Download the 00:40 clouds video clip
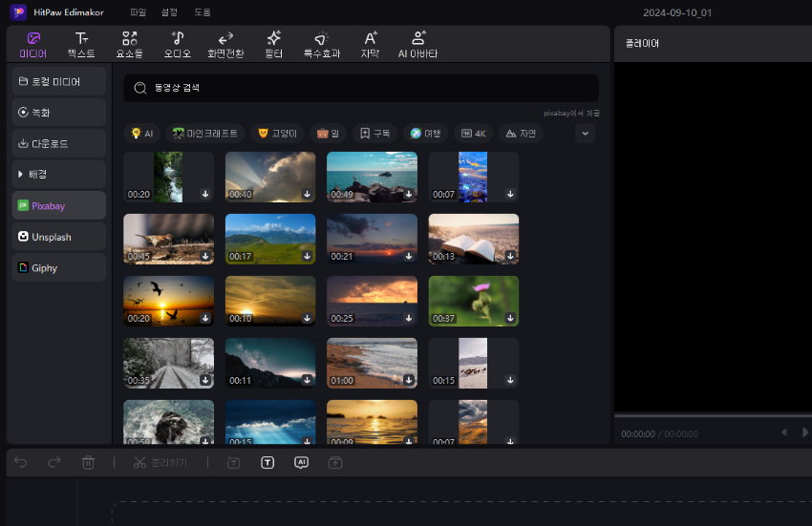 click(307, 194)
